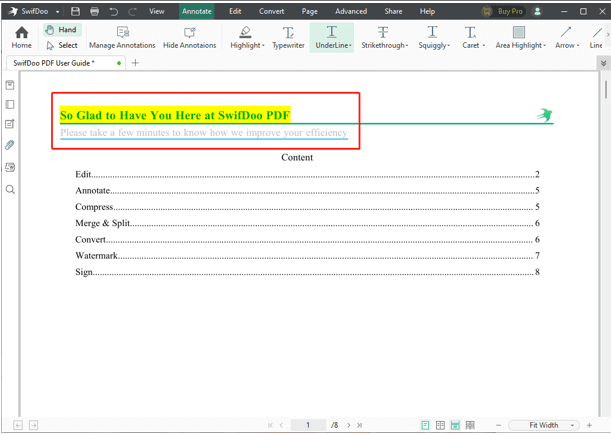The image size is (611, 434).
Task: Toggle the Hand tool
Action: point(61,31)
